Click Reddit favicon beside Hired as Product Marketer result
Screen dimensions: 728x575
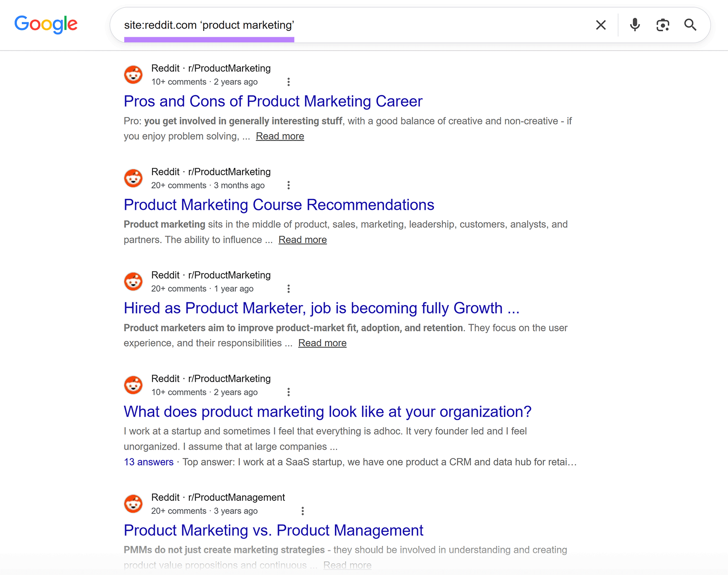(133, 281)
